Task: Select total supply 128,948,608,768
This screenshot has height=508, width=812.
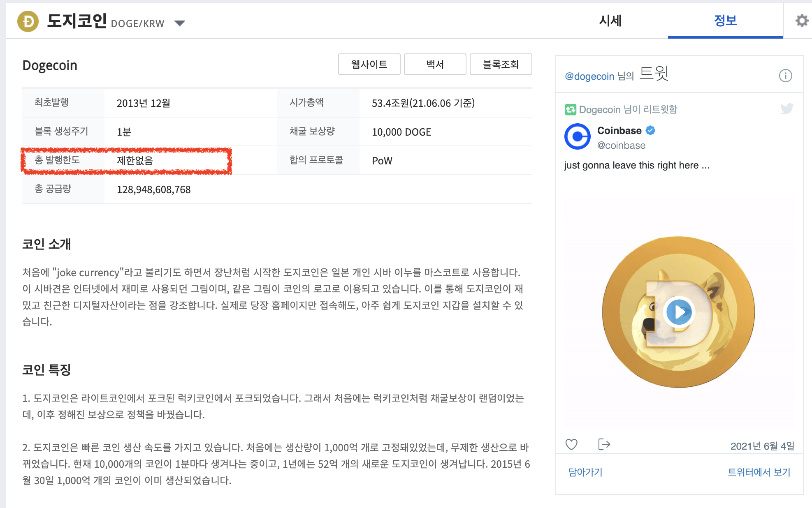Action: point(154,189)
